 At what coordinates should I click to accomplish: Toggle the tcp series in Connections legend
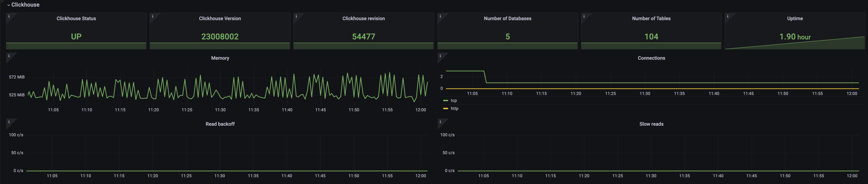[454, 100]
